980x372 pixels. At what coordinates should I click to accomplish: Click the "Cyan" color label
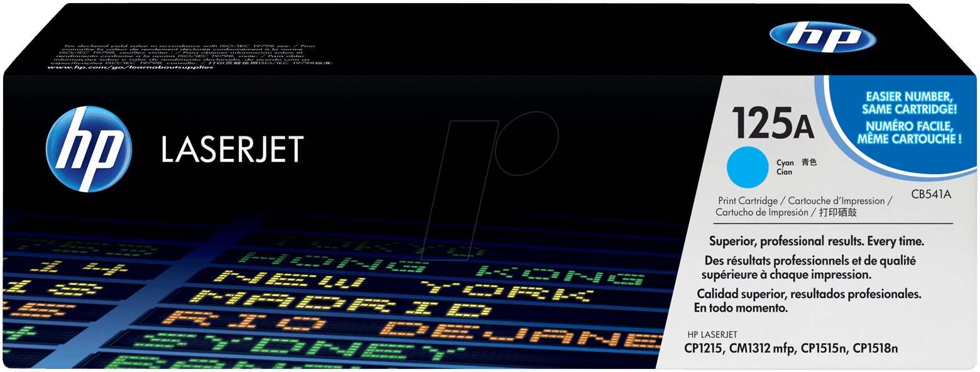(785, 162)
